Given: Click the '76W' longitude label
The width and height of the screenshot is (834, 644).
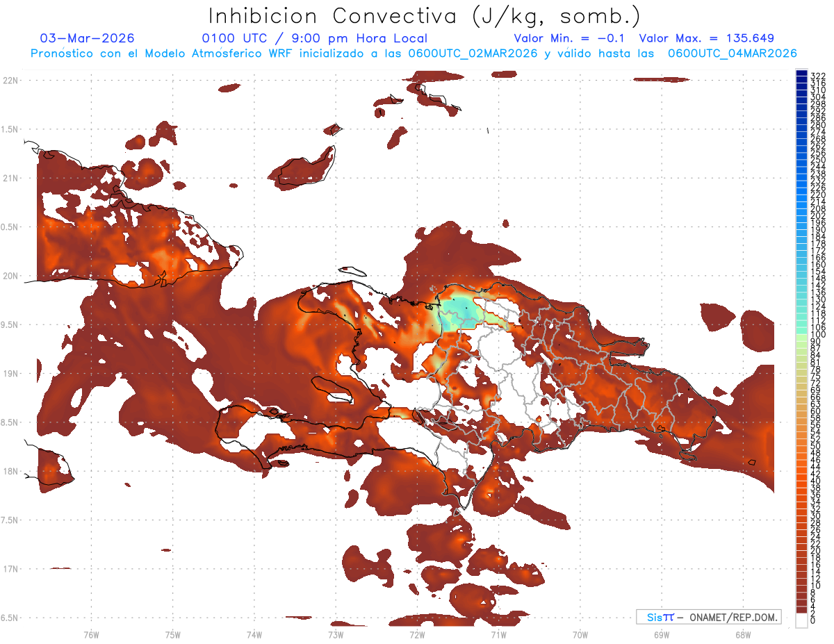Looking at the screenshot, I should click(x=92, y=634).
